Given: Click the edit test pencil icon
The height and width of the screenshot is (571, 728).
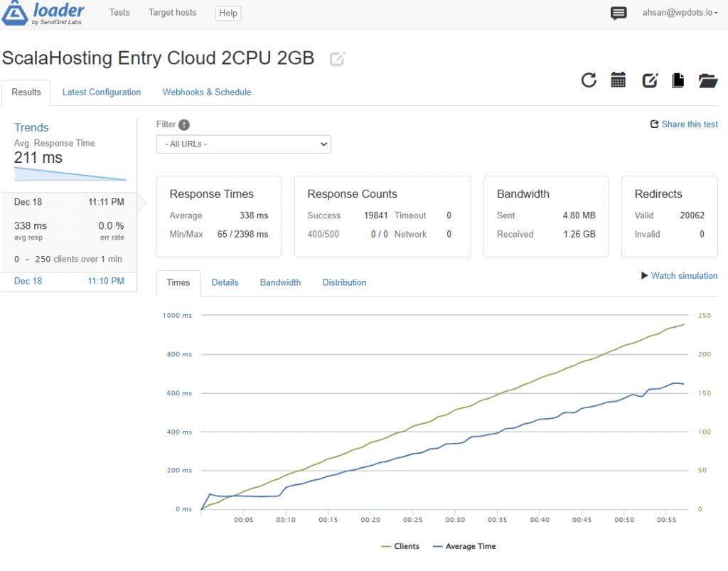Looking at the screenshot, I should [x=649, y=80].
